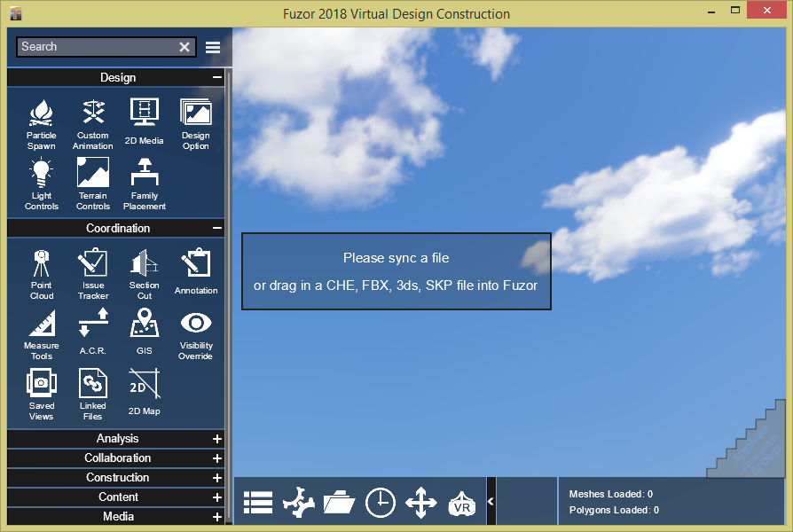Screen dimensions: 793x532
Task: Expand the Construction section
Action: coord(116,477)
